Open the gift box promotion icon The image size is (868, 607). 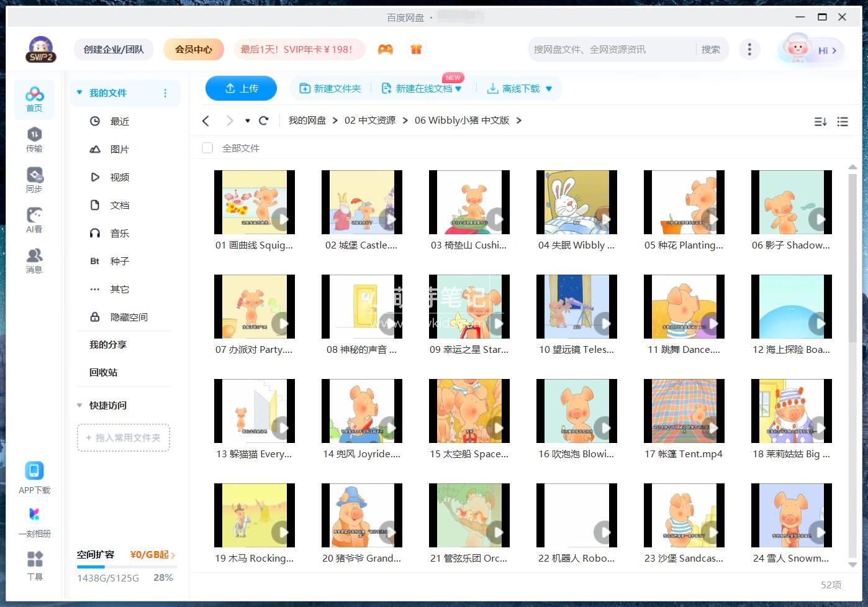(x=416, y=49)
